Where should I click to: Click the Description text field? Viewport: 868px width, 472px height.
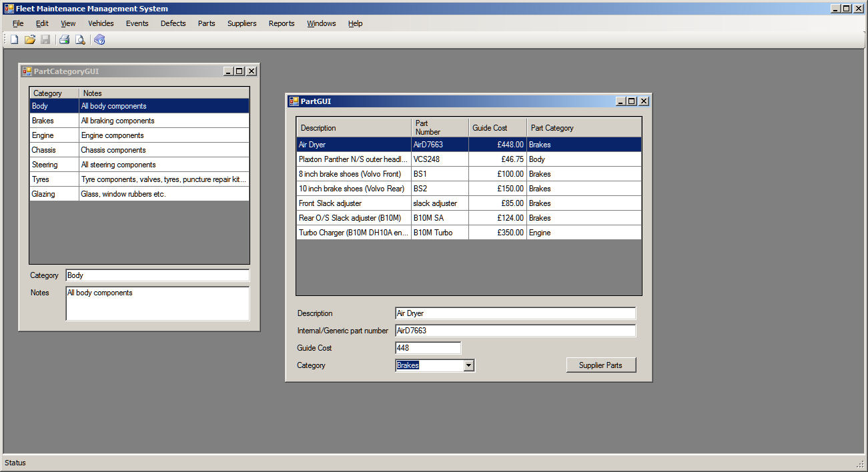[x=515, y=313]
